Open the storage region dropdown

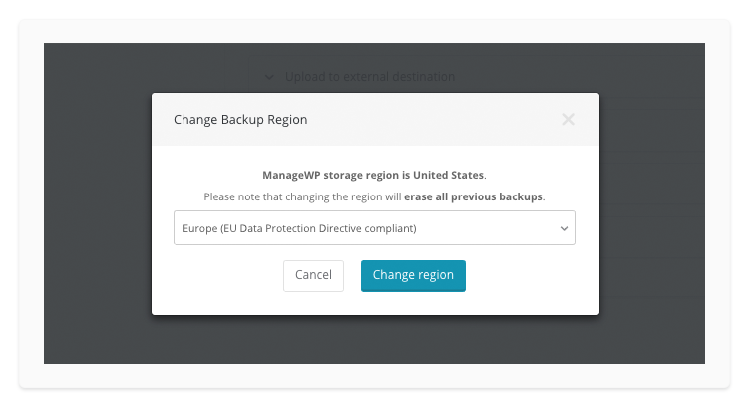click(375, 228)
